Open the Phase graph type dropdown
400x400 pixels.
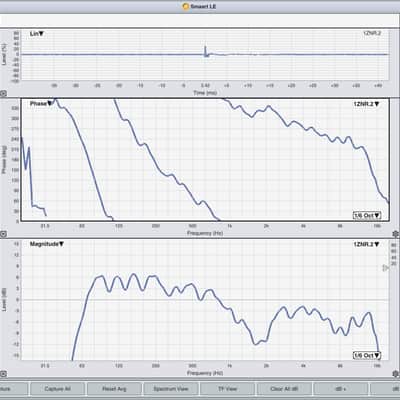click(41, 104)
